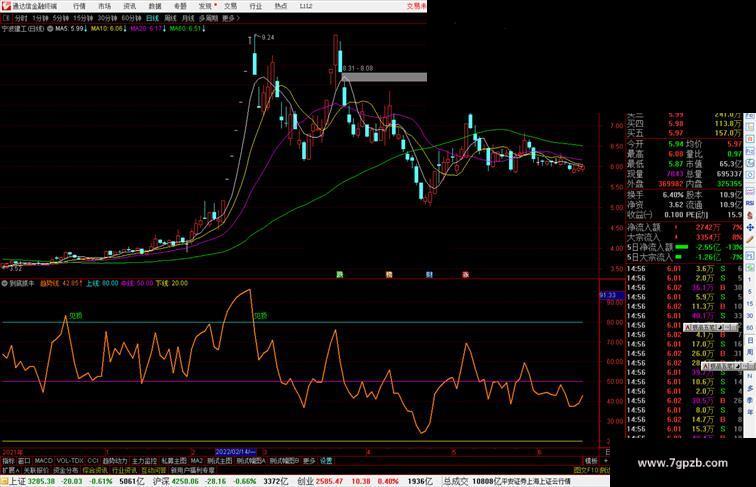Click the blue four-arrow move icon
Image resolution: width=756 pixels, height=487 pixels.
pos(750,227)
